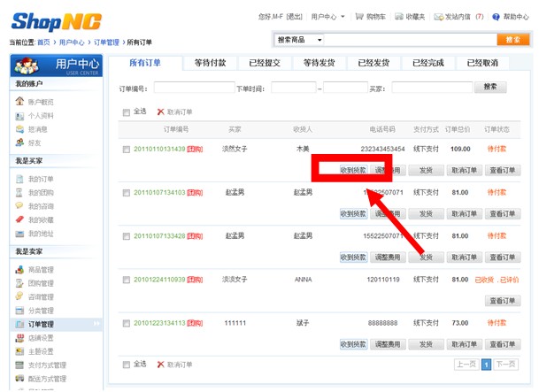This screenshot has height=392, width=539.
Task: Click the document icon beside 我的订单
Action: (x=19, y=179)
